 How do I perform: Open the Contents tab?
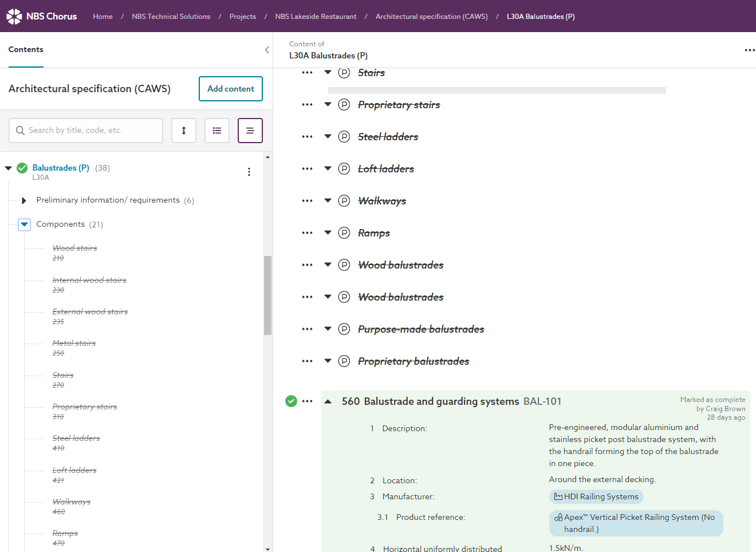pyautogui.click(x=26, y=50)
